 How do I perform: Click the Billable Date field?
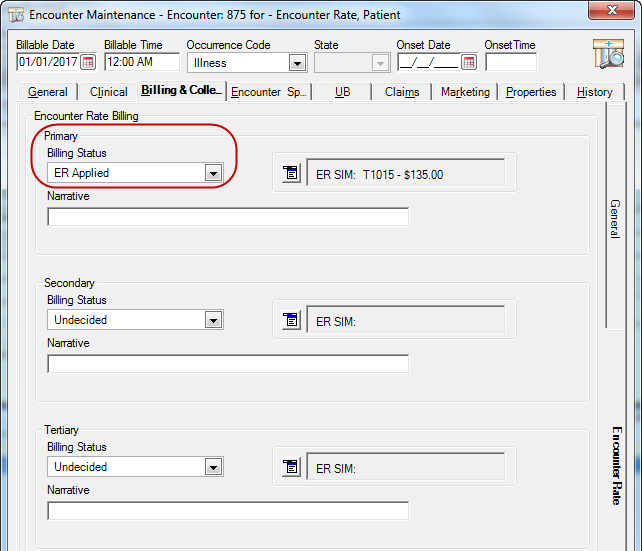pyautogui.click(x=48, y=62)
